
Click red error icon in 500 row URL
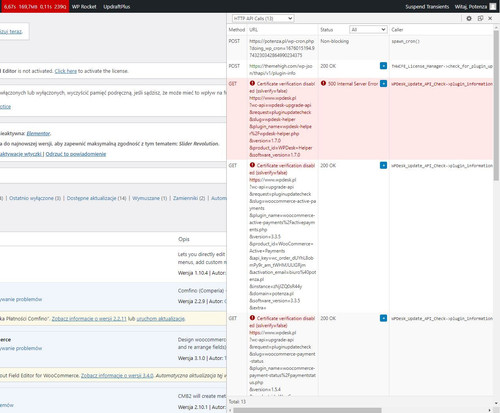click(252, 83)
